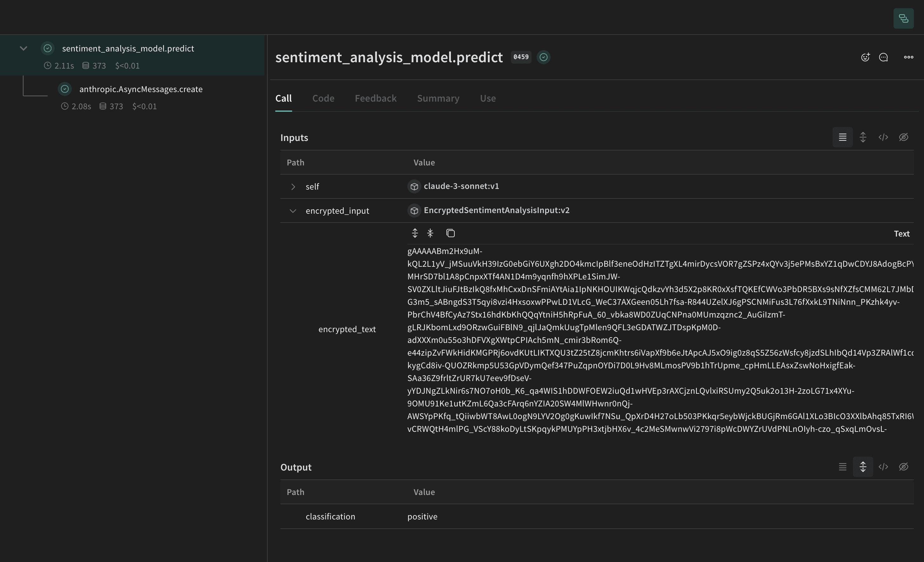Show Inputs as code view
This screenshot has height=562, width=924.
883,137
